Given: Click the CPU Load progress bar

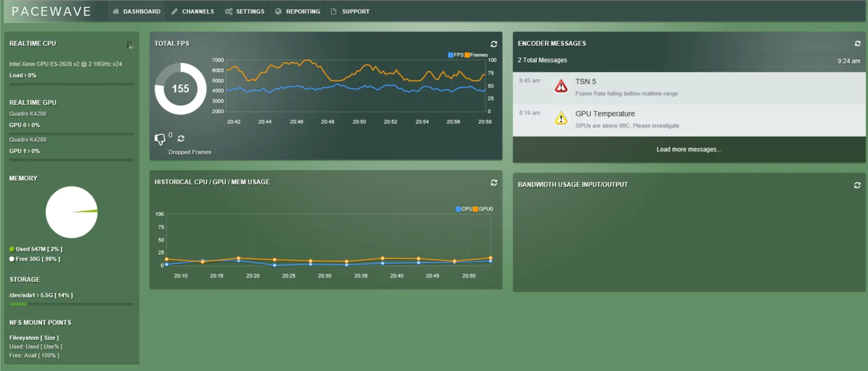Looking at the screenshot, I should (71, 84).
